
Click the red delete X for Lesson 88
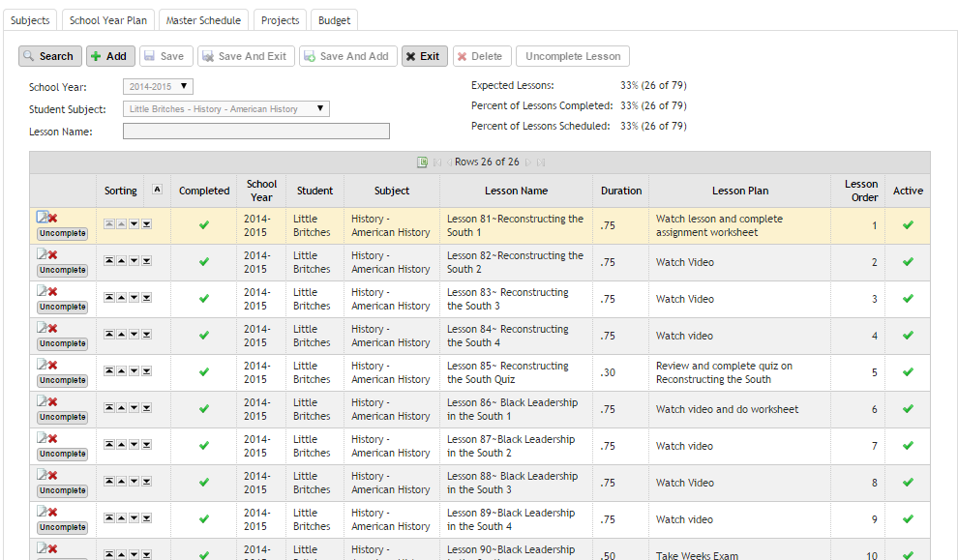53,475
